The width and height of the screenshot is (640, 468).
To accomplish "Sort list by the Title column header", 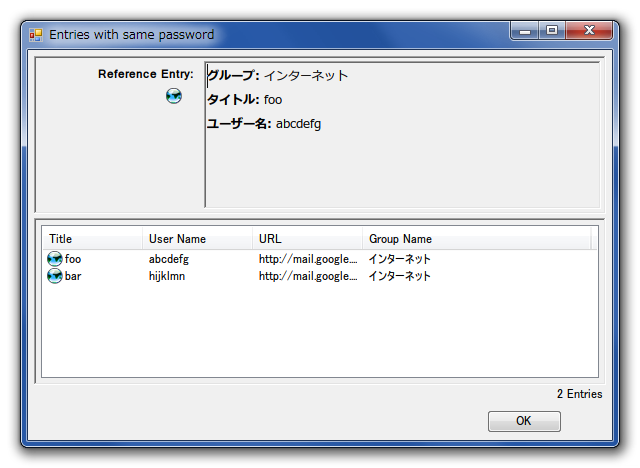I will [93, 239].
